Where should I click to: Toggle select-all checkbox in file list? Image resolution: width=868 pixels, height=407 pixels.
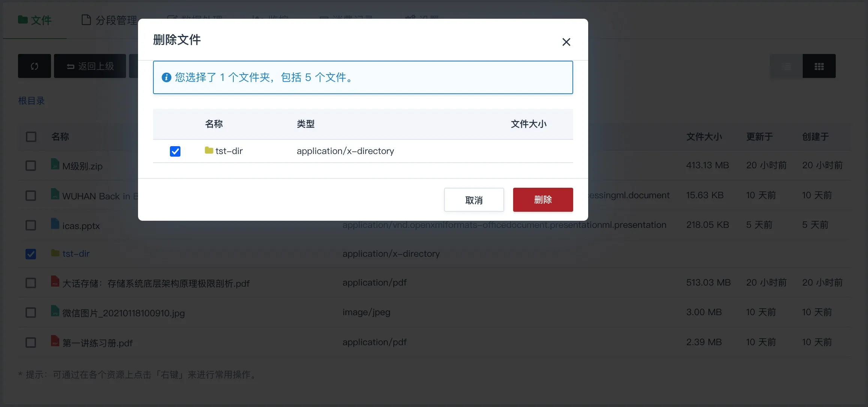31,137
